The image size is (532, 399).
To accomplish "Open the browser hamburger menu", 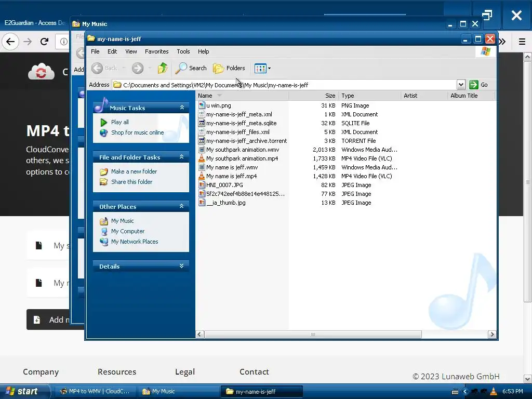I will tap(522, 42).
